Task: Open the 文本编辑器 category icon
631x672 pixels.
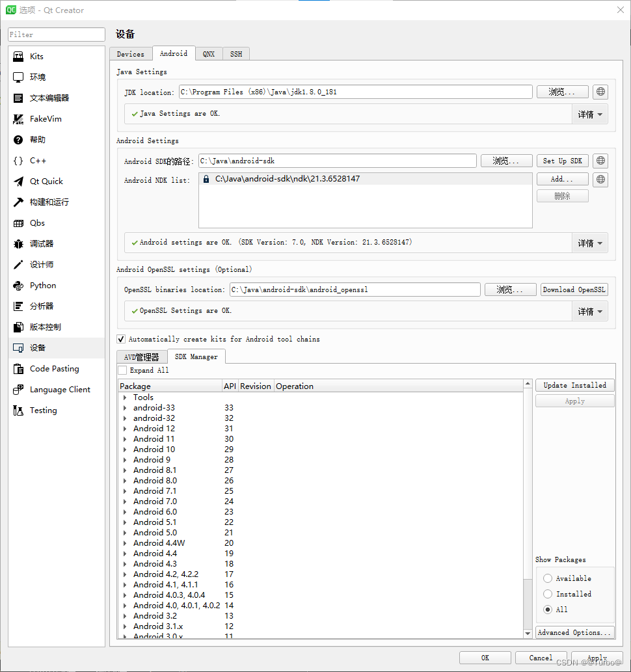Action: [x=18, y=98]
